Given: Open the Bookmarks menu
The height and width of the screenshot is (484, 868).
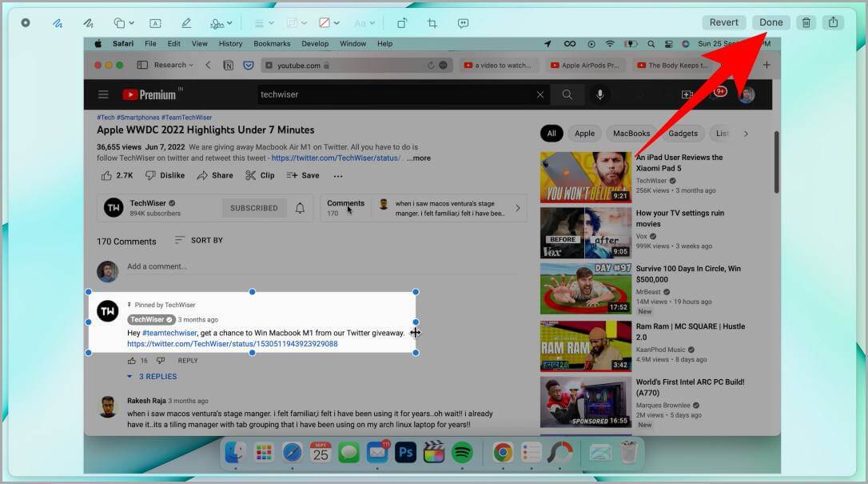Looking at the screenshot, I should (x=272, y=44).
